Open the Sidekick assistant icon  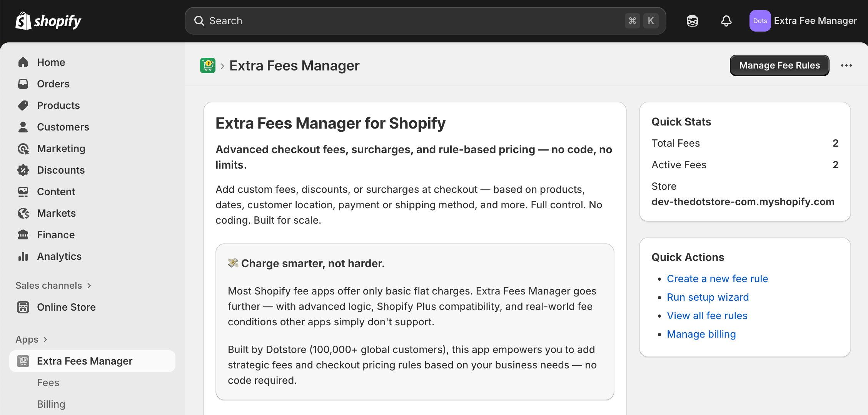click(692, 21)
